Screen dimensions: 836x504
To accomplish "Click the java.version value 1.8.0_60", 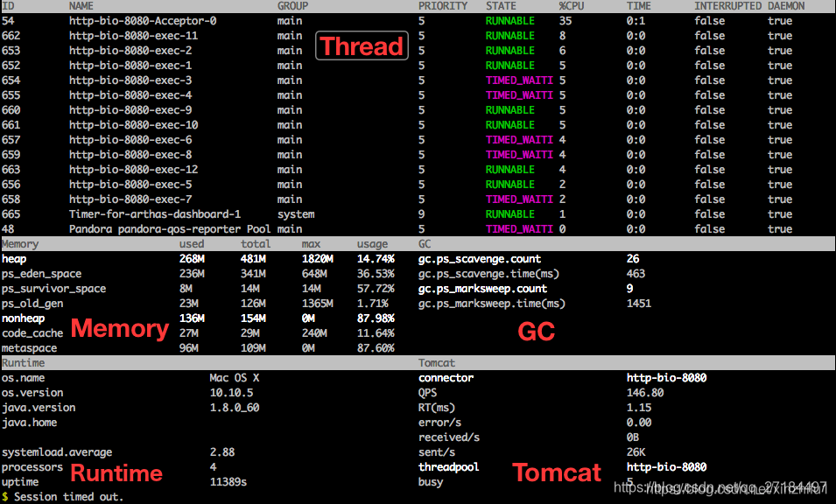I will click(x=235, y=408).
